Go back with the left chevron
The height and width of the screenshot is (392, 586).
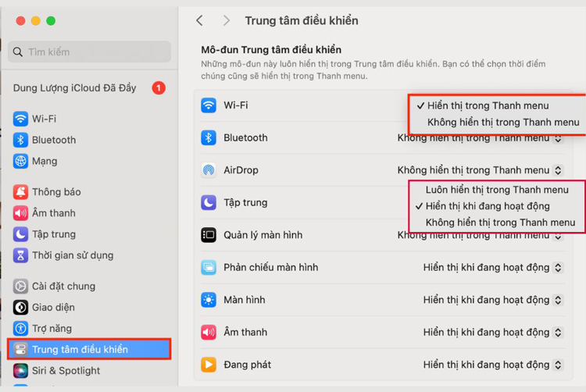pos(199,20)
